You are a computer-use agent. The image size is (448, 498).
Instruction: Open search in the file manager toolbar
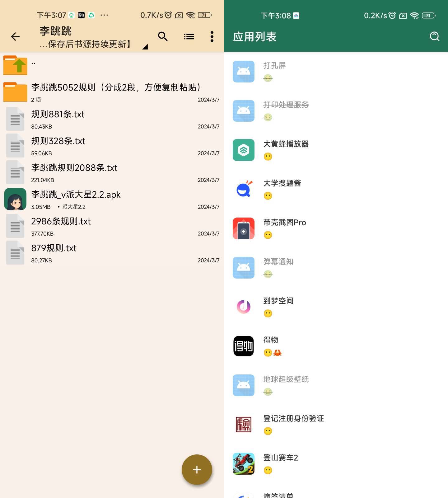(x=163, y=36)
